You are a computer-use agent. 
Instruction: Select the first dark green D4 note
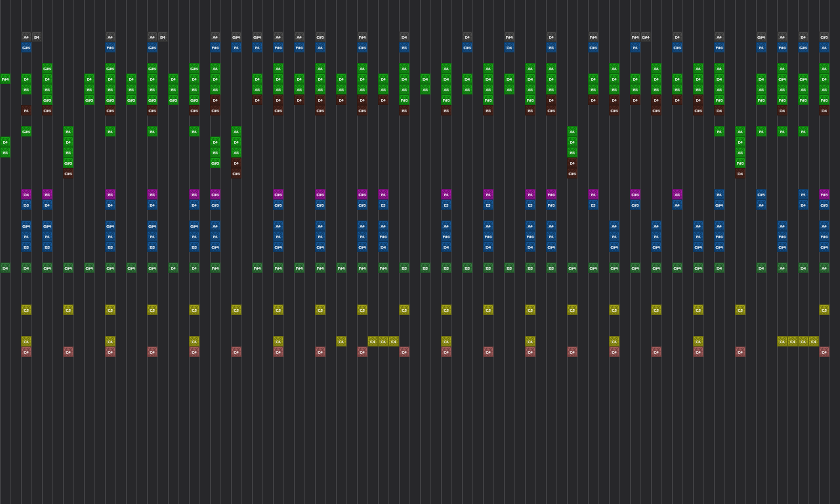click(5, 268)
